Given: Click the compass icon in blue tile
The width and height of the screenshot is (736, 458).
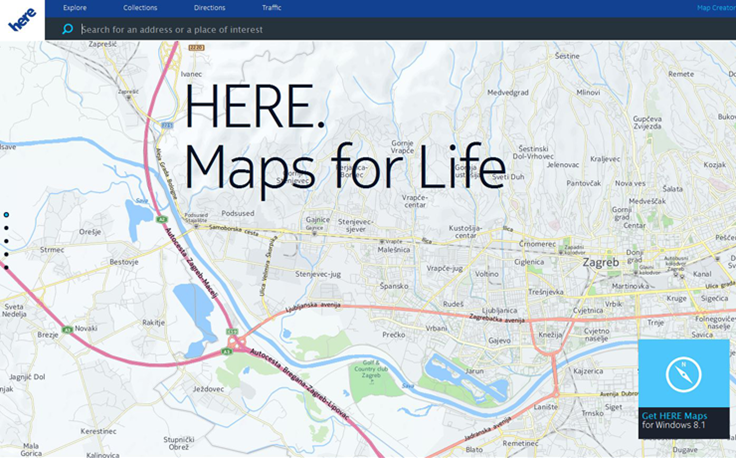Looking at the screenshot, I should [x=683, y=374].
